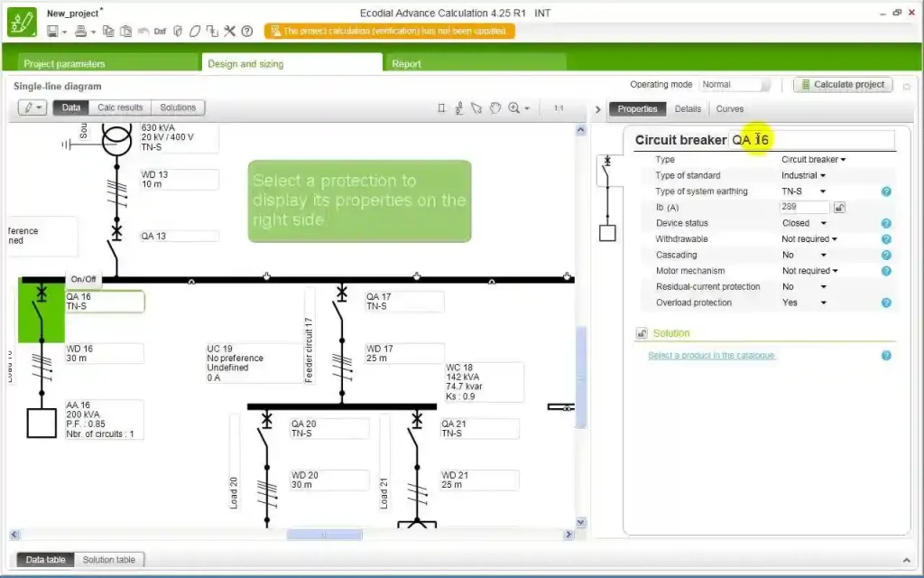Click the help icon for Motor mechanism
The height and width of the screenshot is (578, 924).
pyautogui.click(x=886, y=271)
